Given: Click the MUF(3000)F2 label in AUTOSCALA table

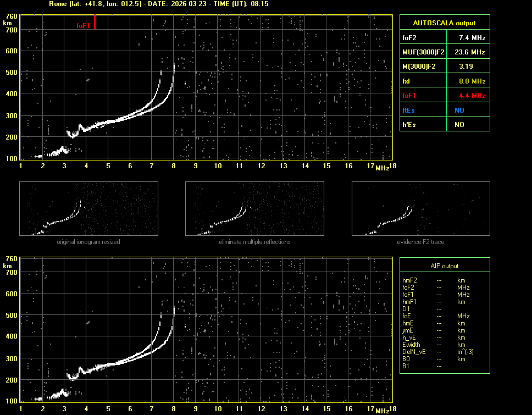Looking at the screenshot, I should (x=423, y=52).
